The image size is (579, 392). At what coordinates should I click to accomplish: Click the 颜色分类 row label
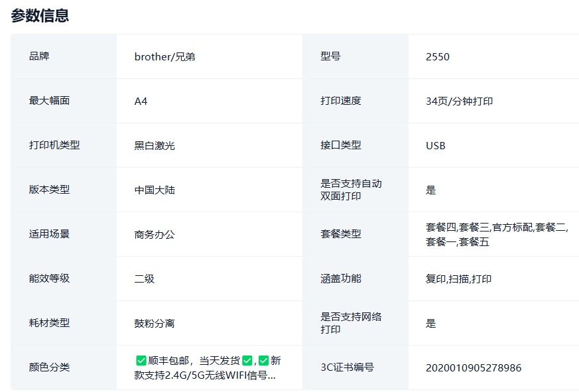[x=50, y=367]
